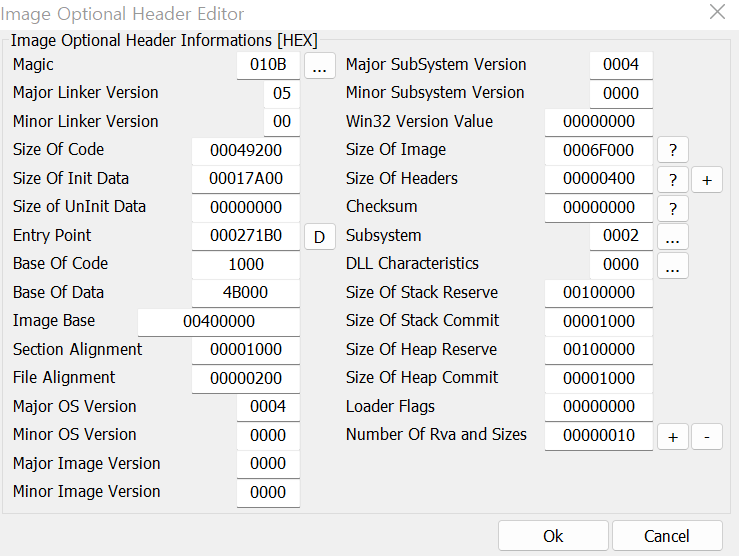The height and width of the screenshot is (556, 739).
Task: Edit the Major SubSystem Version field
Action: click(621, 65)
